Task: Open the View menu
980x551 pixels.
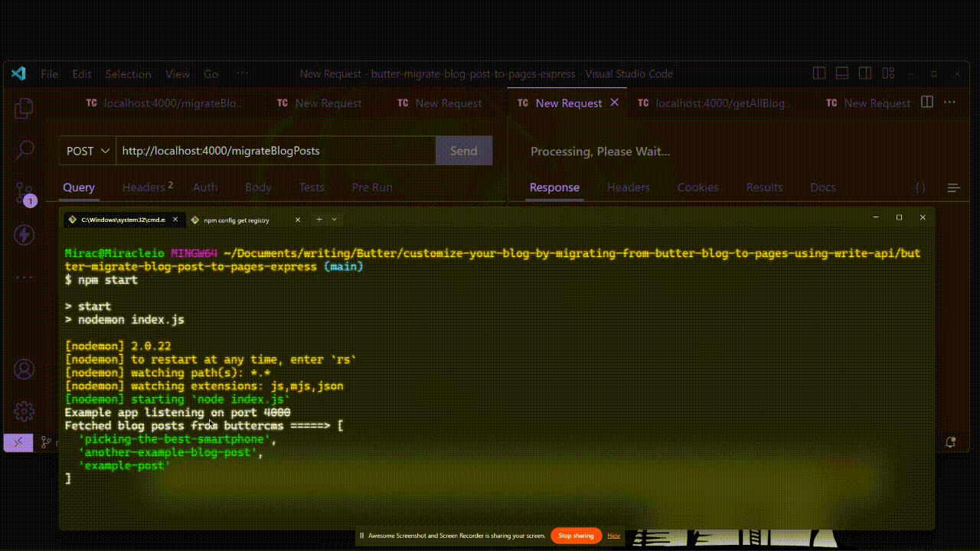Action: click(x=178, y=74)
